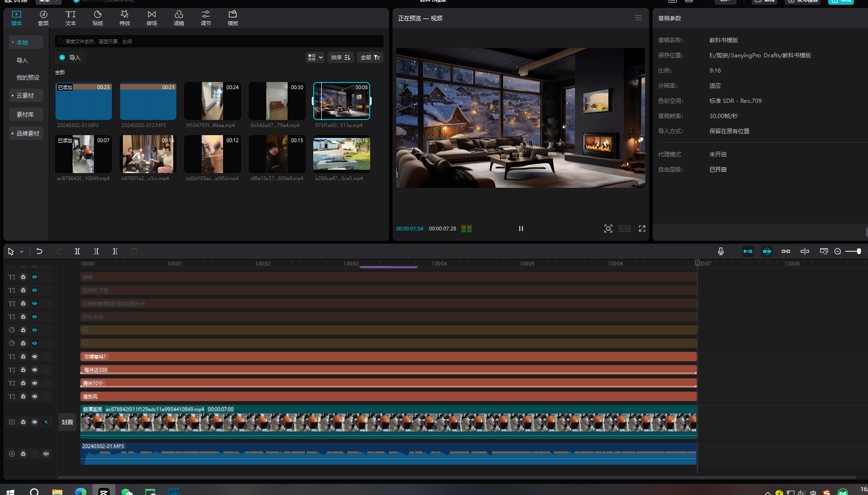This screenshot has height=495, width=868.
Task: Select the 每月还300 text clip
Action: [388, 370]
